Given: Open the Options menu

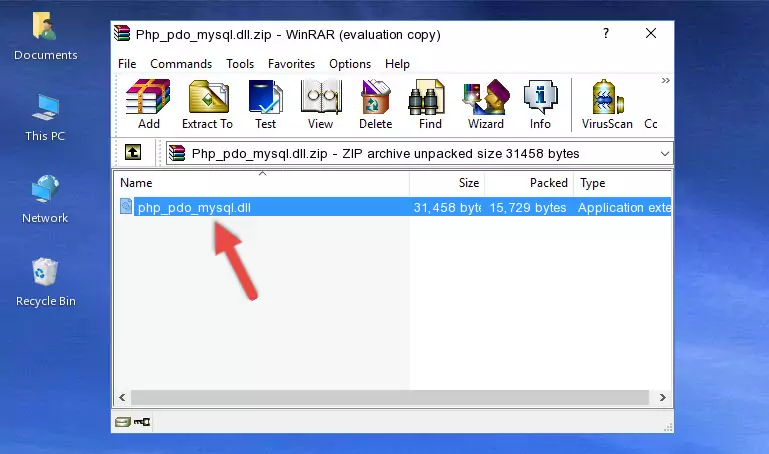Looking at the screenshot, I should click(x=350, y=64).
